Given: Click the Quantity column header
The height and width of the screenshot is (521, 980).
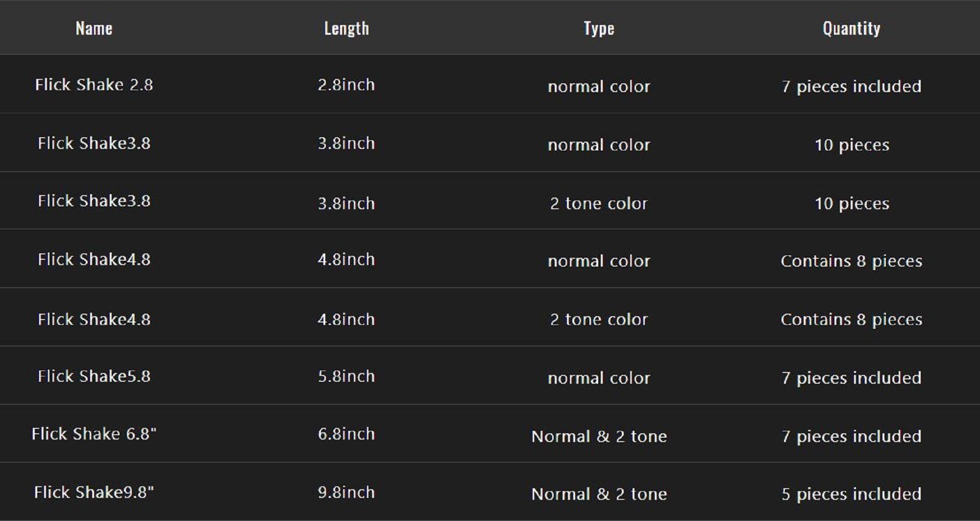Looking at the screenshot, I should 851,28.
